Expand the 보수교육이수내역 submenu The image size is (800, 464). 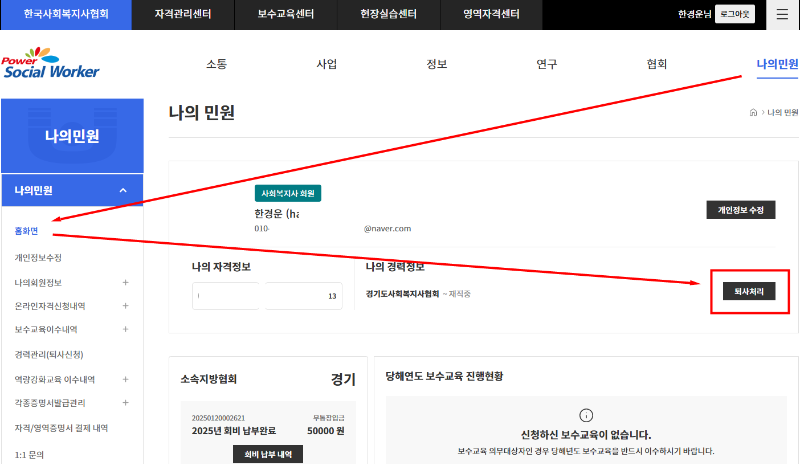(125, 329)
